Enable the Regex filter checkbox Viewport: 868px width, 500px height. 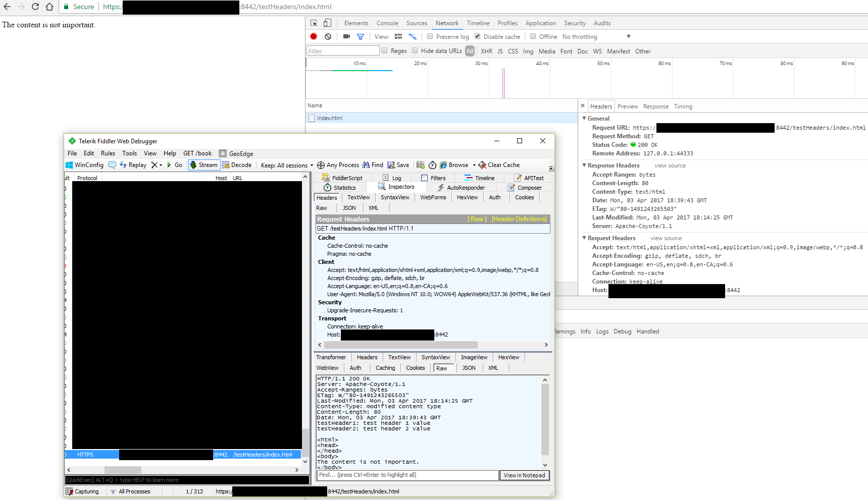[x=385, y=50]
